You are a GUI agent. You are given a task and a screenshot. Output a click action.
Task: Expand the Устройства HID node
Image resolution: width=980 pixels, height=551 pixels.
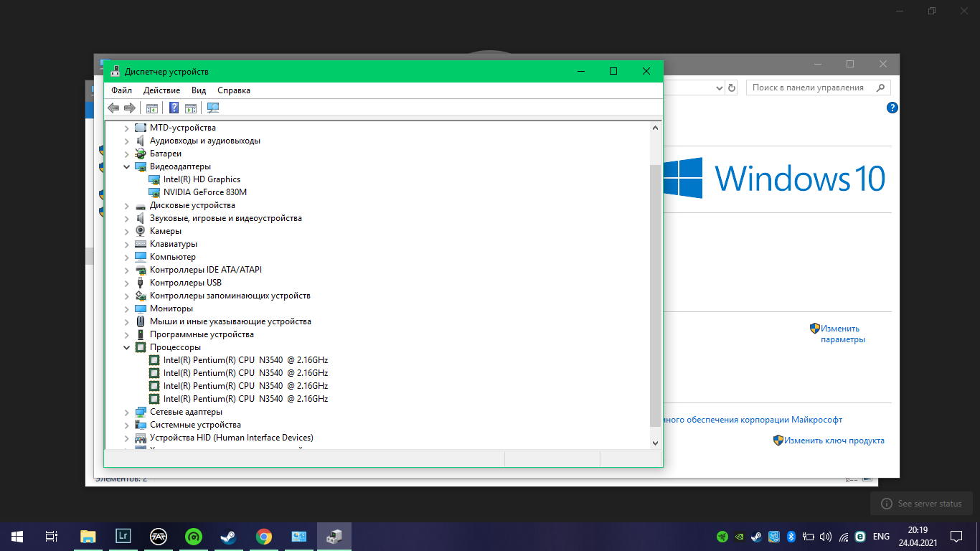tap(127, 438)
